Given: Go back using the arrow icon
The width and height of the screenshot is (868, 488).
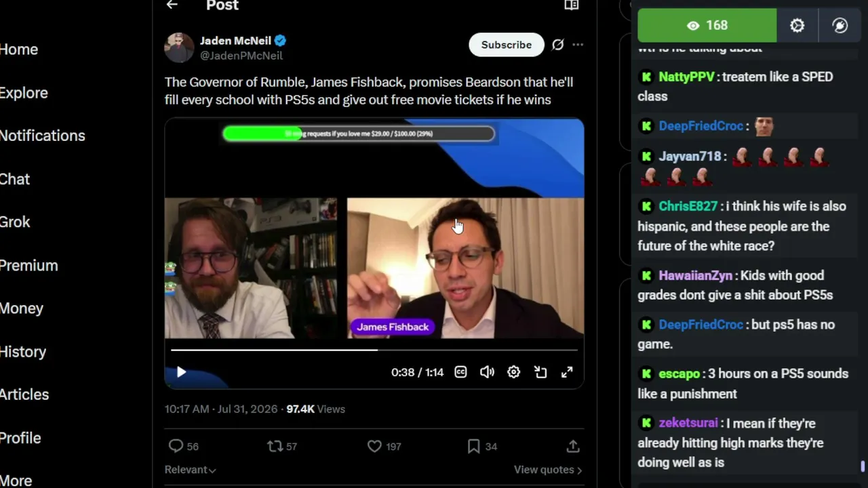Looking at the screenshot, I should point(172,5).
